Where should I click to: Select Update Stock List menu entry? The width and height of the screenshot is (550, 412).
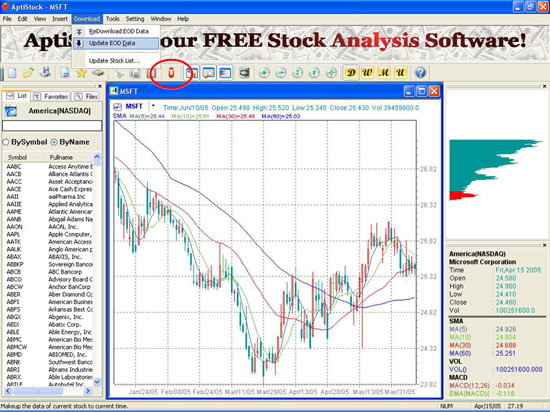click(x=114, y=61)
